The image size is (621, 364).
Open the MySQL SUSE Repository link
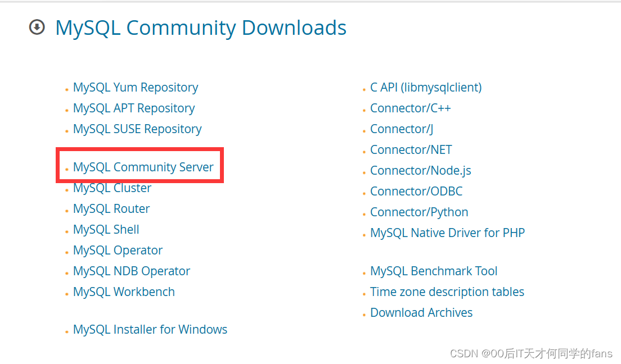[137, 129]
